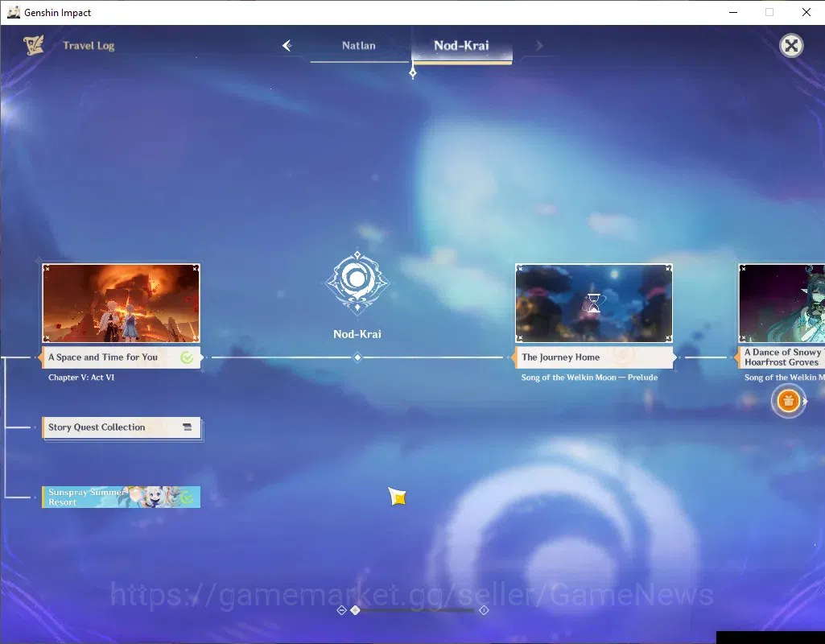The width and height of the screenshot is (825, 644).
Task: Click Genshin Impact title bar icon
Action: pos(13,12)
